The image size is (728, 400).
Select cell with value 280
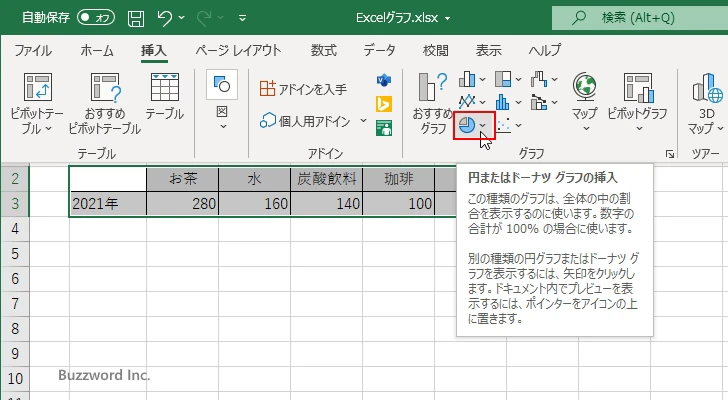click(x=182, y=204)
